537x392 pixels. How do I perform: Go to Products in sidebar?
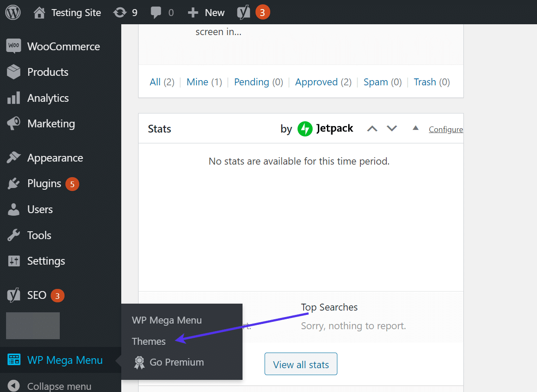coord(48,72)
